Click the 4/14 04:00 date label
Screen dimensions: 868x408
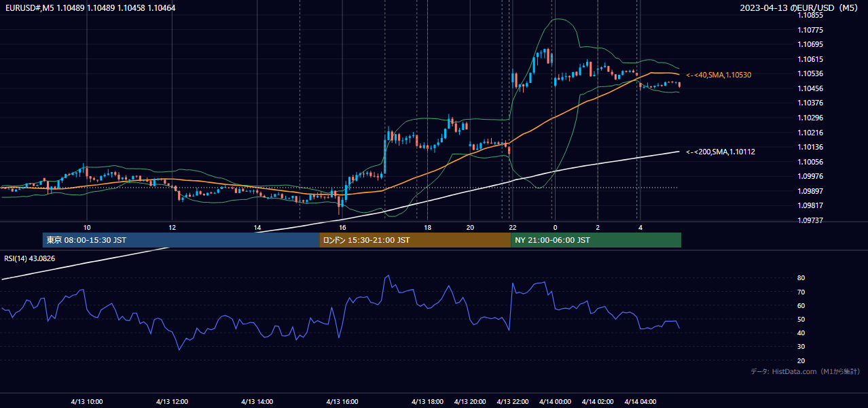tap(640, 402)
